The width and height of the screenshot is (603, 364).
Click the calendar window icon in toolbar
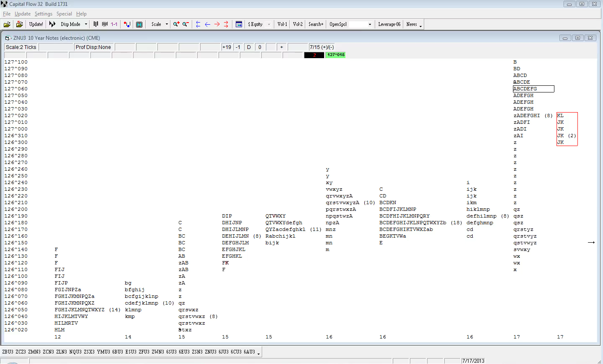coord(239,24)
